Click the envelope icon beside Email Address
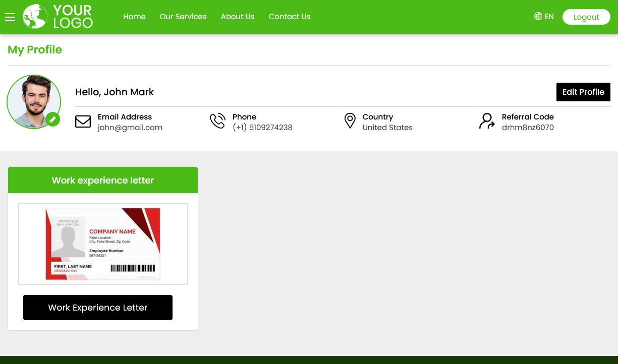The height and width of the screenshot is (364, 618). (x=83, y=122)
